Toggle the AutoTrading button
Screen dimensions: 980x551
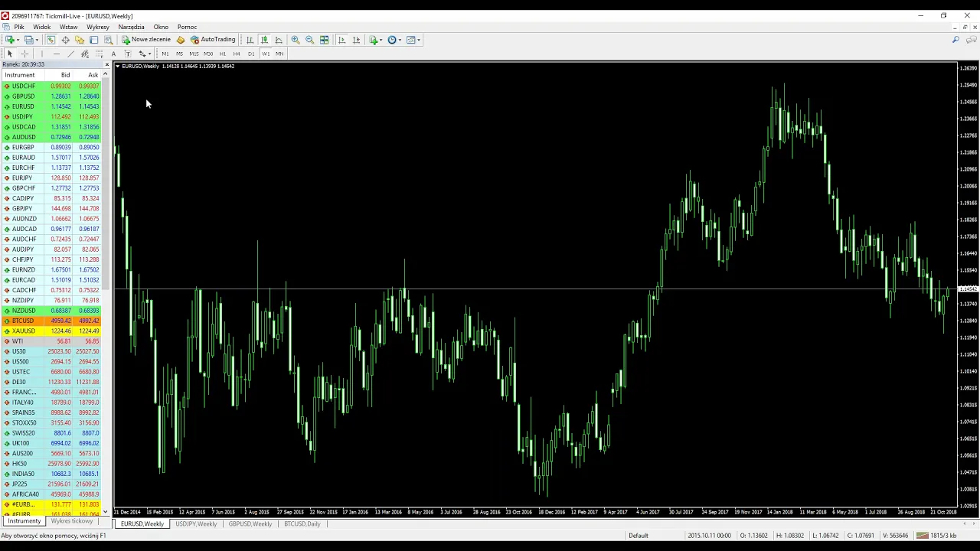pyautogui.click(x=213, y=40)
